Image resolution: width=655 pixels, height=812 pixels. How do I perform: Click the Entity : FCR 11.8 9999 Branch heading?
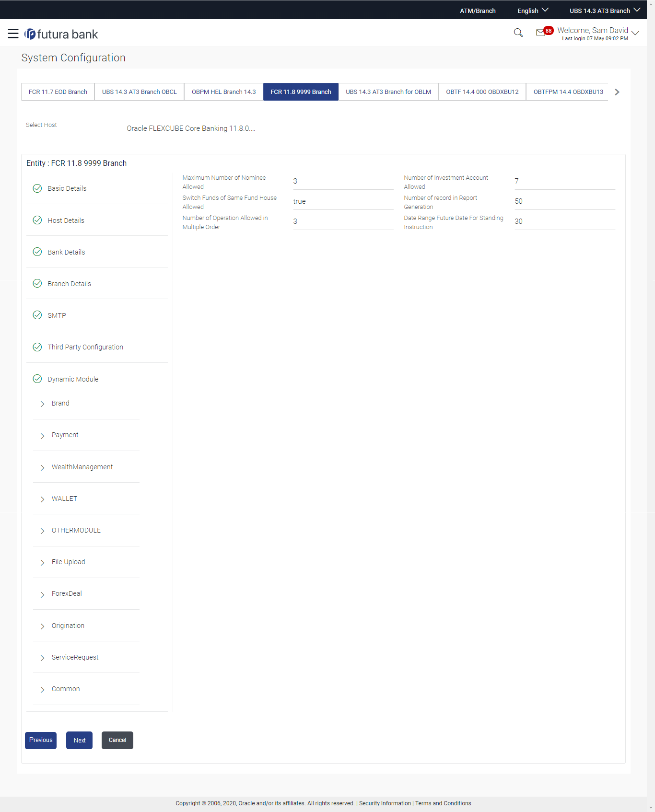coord(77,163)
